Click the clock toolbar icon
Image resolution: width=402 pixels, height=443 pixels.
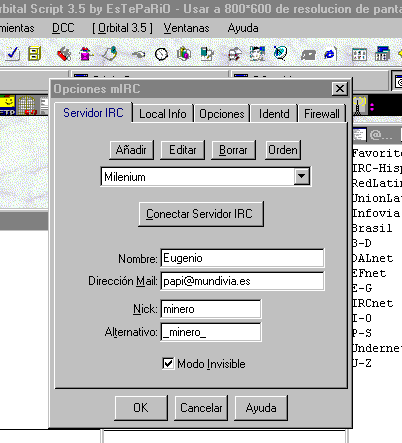(x=161, y=54)
